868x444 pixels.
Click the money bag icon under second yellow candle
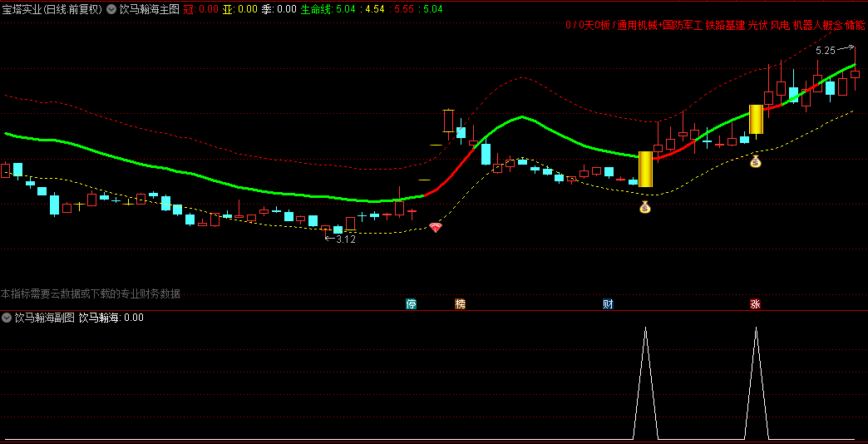(756, 161)
